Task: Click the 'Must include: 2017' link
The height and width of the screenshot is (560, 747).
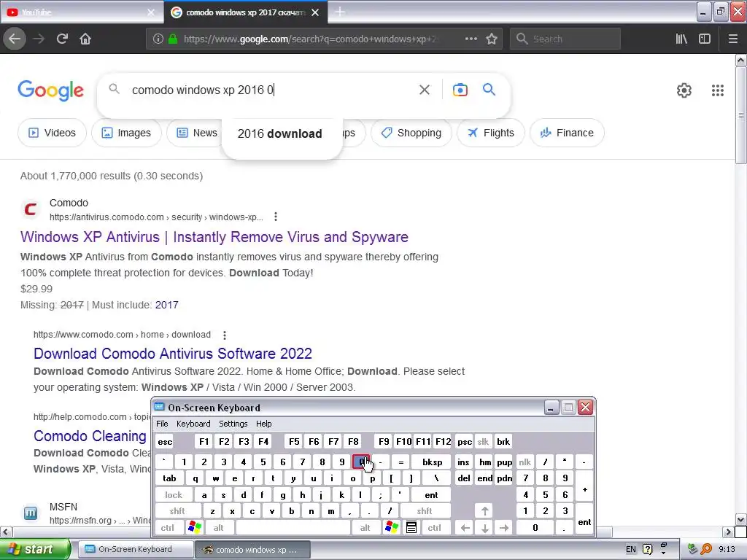Action: point(166,305)
